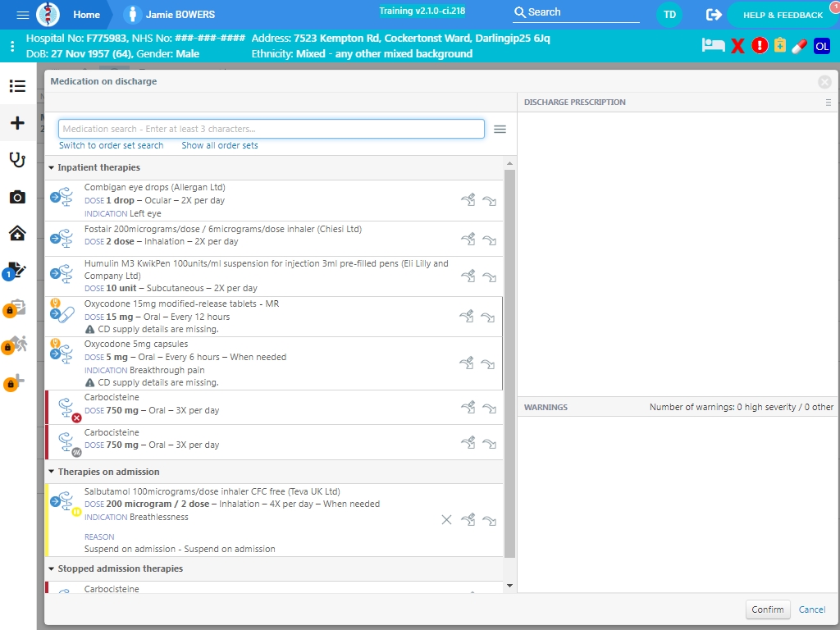Viewport: 840px width, 630px height.
Task: Open the camera icon in sidebar
Action: 18,197
